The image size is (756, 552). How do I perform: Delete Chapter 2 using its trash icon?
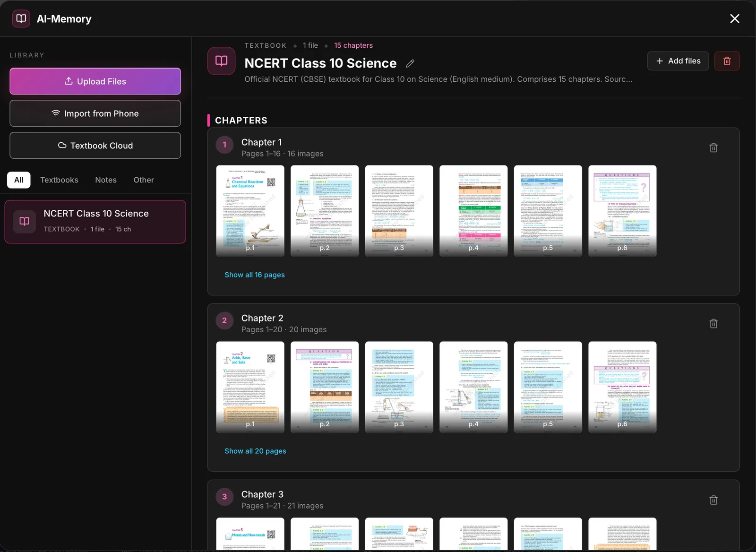(x=713, y=324)
